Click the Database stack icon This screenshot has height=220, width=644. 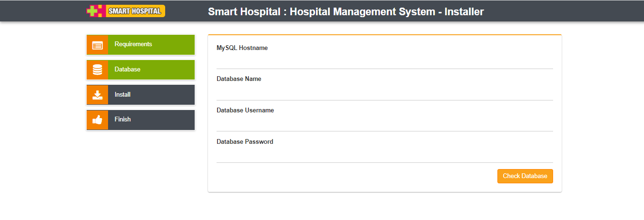click(98, 70)
